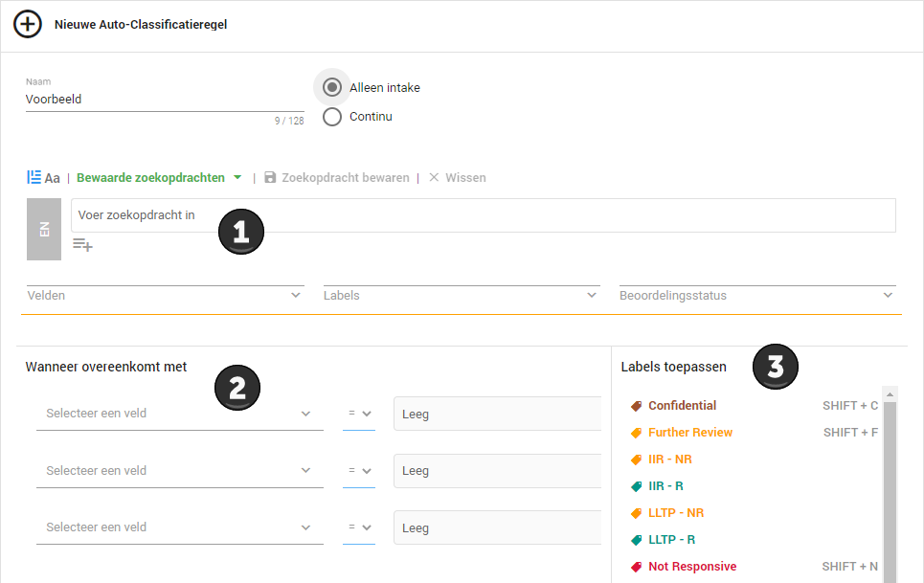
Task: Open the first Selecteer een veld dropdown
Action: [x=180, y=414]
